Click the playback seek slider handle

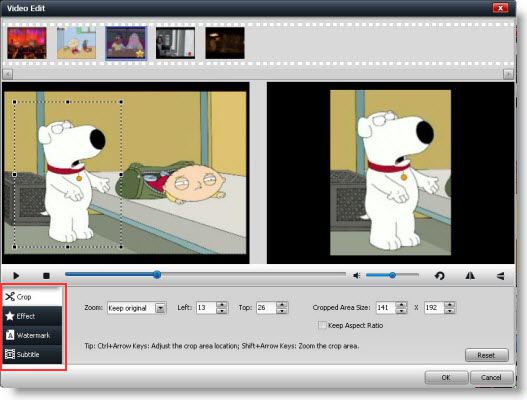(x=157, y=275)
